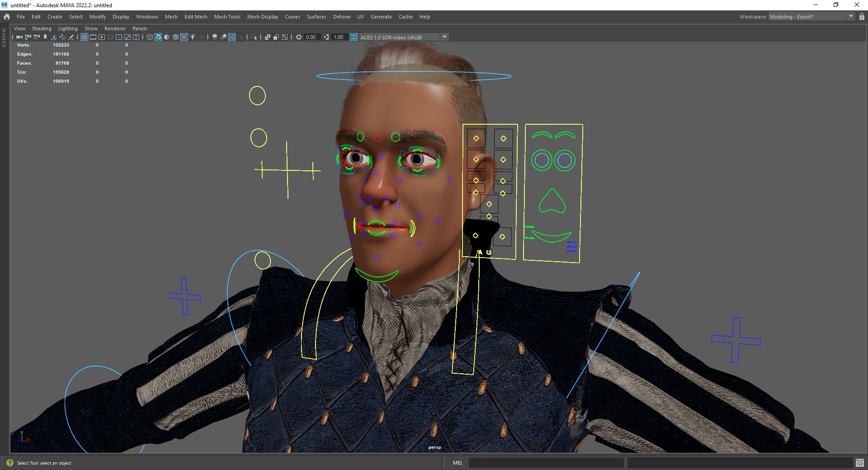Open the Edit Mesh menu
Viewport: 868px width, 470px height.
(196, 17)
